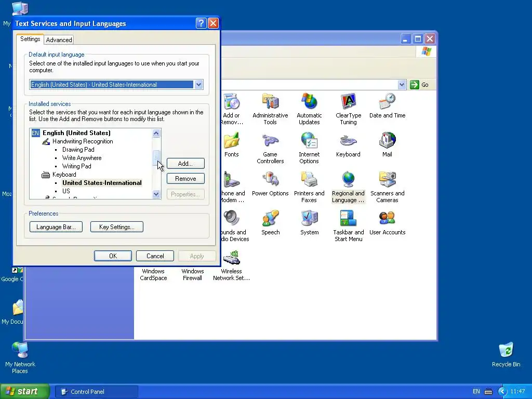Open My Network Places desktop icon

[x=20, y=358]
